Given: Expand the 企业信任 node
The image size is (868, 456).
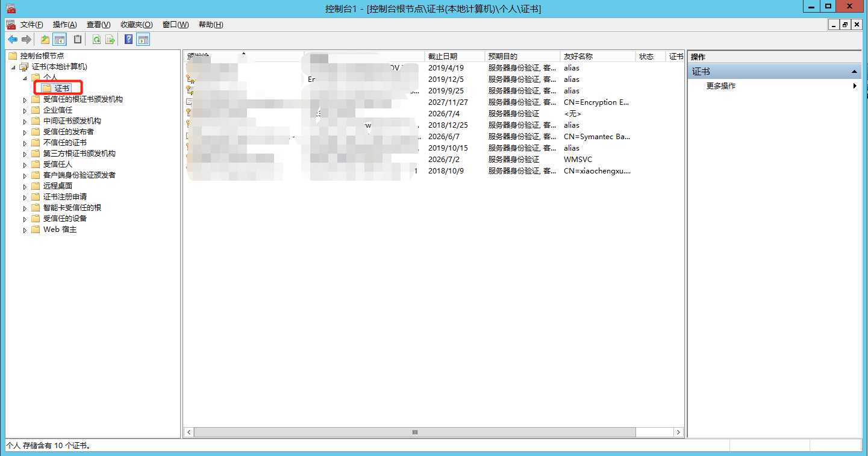Looking at the screenshot, I should [x=25, y=110].
